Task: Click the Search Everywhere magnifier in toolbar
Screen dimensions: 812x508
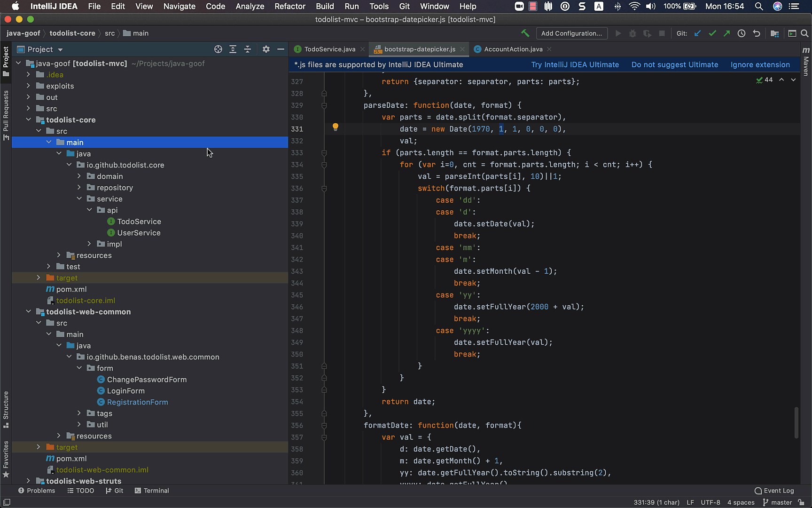Action: 804,33
